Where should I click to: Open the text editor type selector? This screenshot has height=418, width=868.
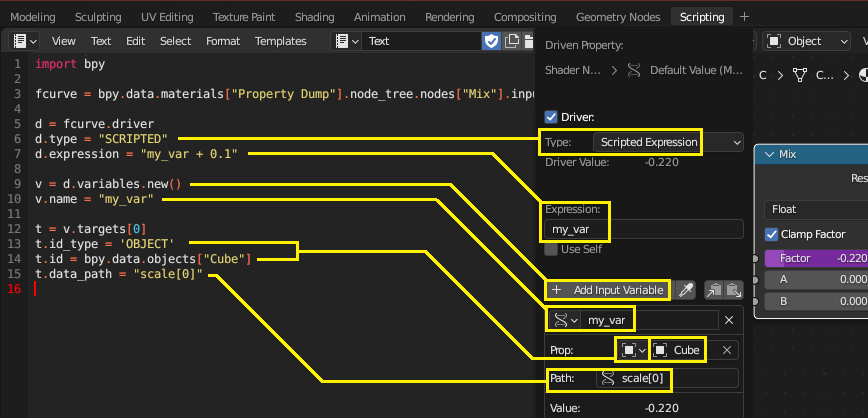[25, 41]
